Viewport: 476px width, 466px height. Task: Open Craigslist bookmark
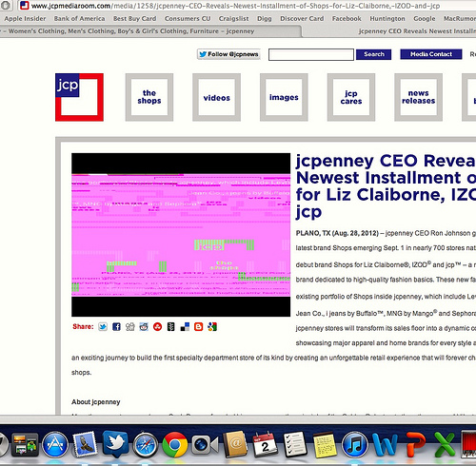coord(234,19)
